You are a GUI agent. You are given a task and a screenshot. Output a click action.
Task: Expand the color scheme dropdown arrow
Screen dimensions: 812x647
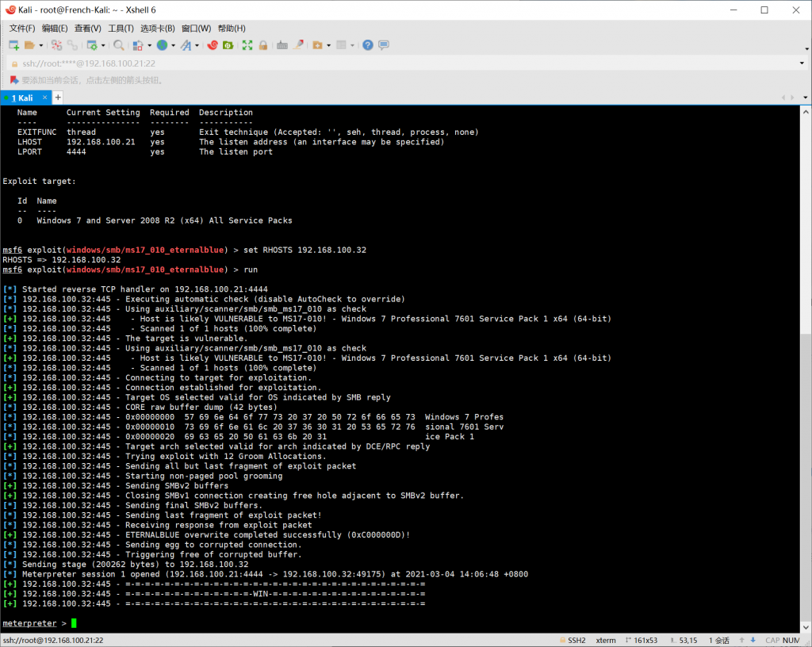[x=150, y=45]
